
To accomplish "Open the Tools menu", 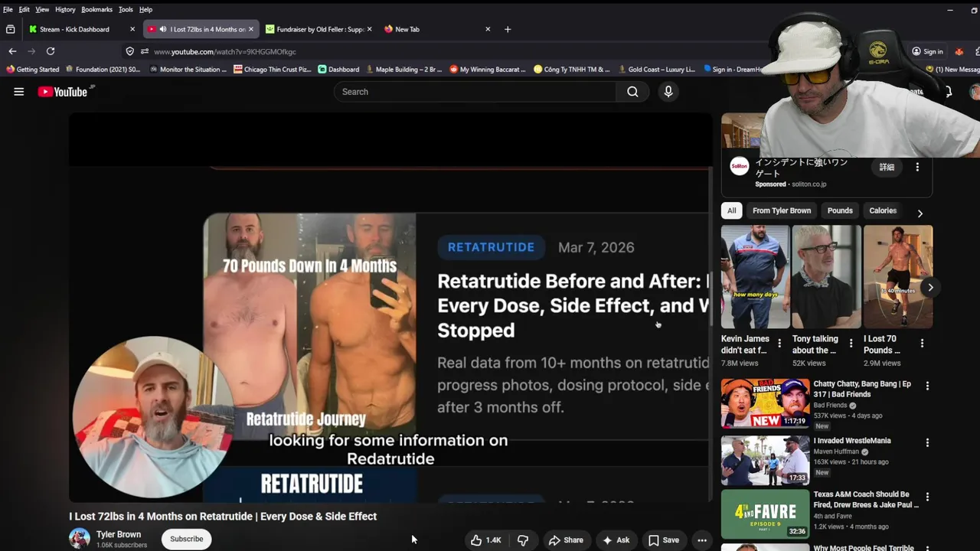I will pyautogui.click(x=126, y=9).
